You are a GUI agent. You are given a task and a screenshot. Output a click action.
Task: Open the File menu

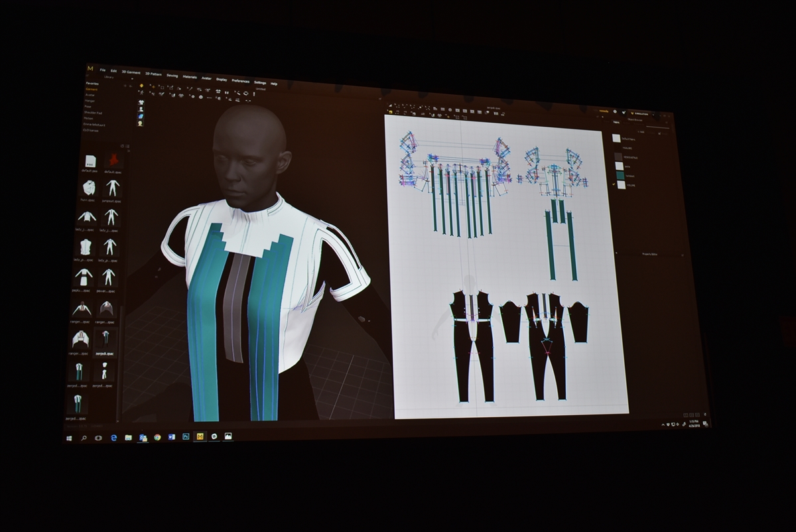point(103,70)
